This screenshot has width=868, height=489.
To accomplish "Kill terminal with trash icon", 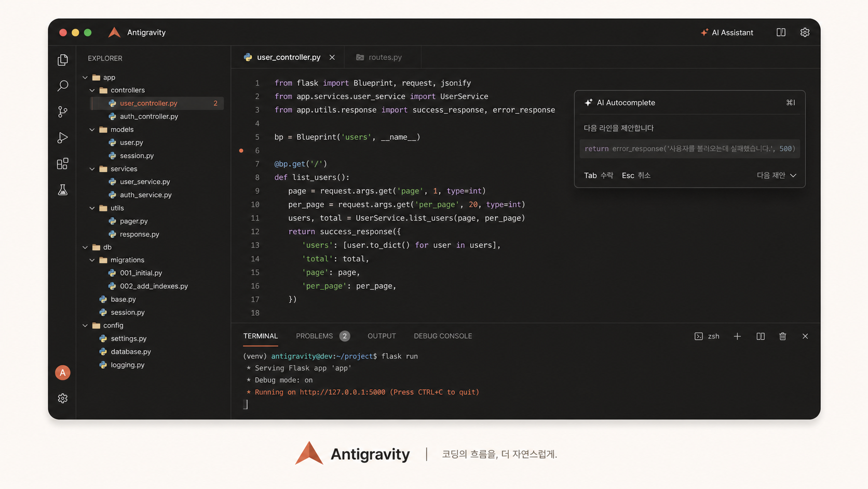I will (x=783, y=336).
